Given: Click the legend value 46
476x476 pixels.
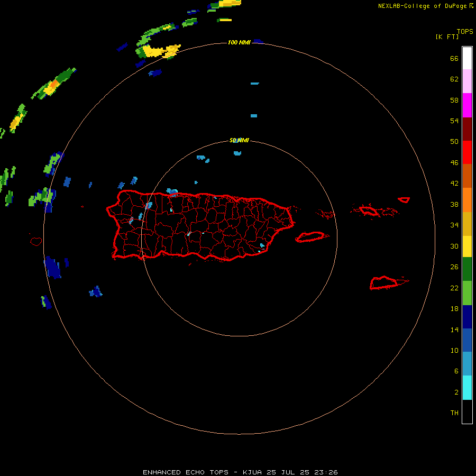Looking at the screenshot, I should [454, 163].
